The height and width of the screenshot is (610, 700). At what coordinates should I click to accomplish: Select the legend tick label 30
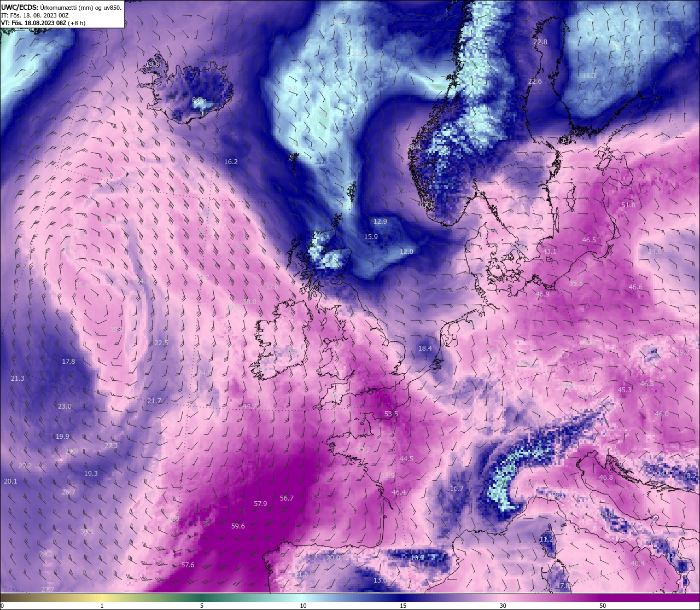(503, 606)
